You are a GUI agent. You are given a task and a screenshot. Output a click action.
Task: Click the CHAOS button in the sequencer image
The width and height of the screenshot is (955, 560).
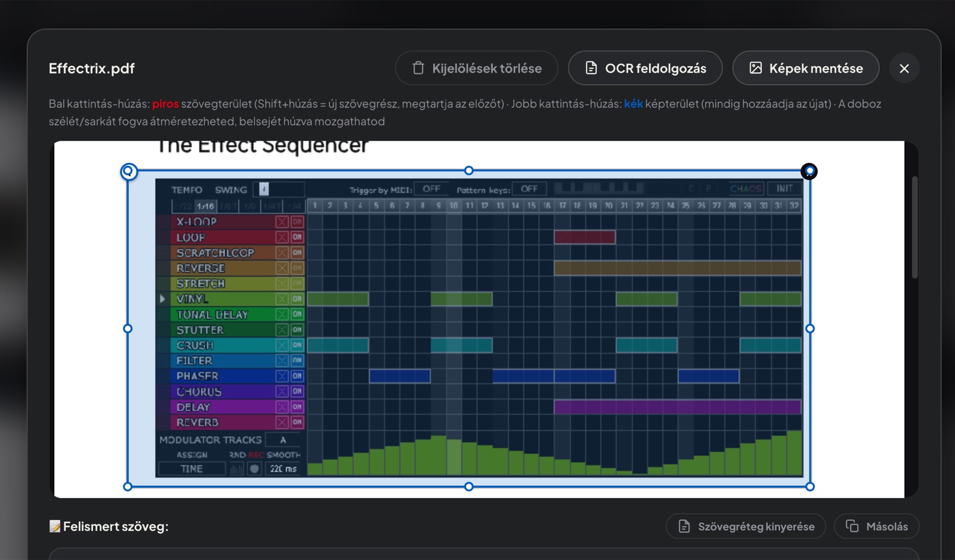click(x=746, y=188)
